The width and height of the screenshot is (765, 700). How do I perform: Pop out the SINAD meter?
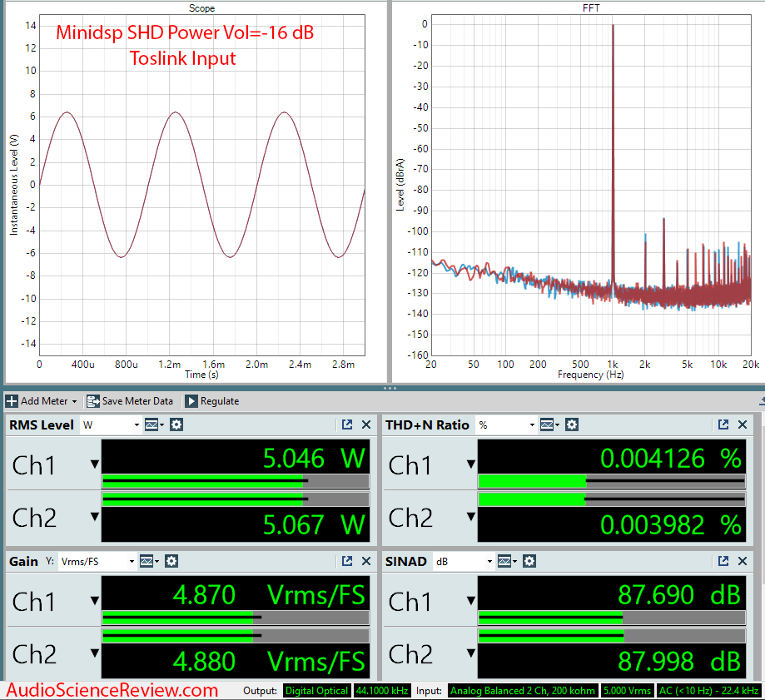tap(723, 562)
